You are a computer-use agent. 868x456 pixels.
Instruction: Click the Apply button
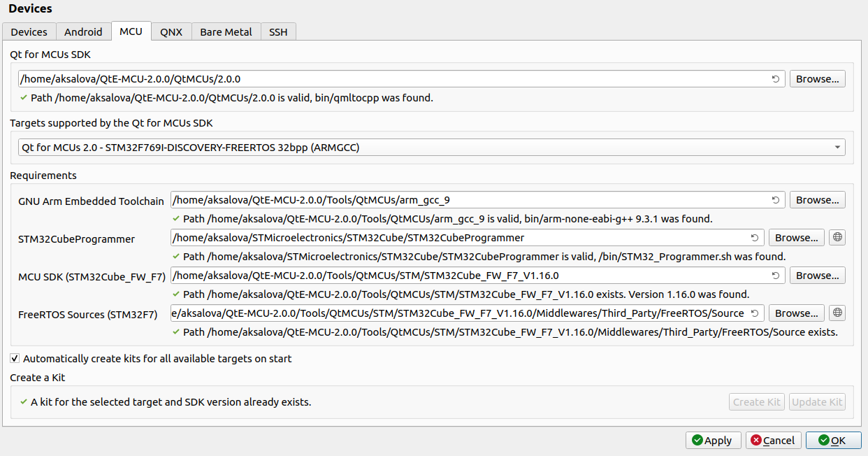(x=712, y=441)
